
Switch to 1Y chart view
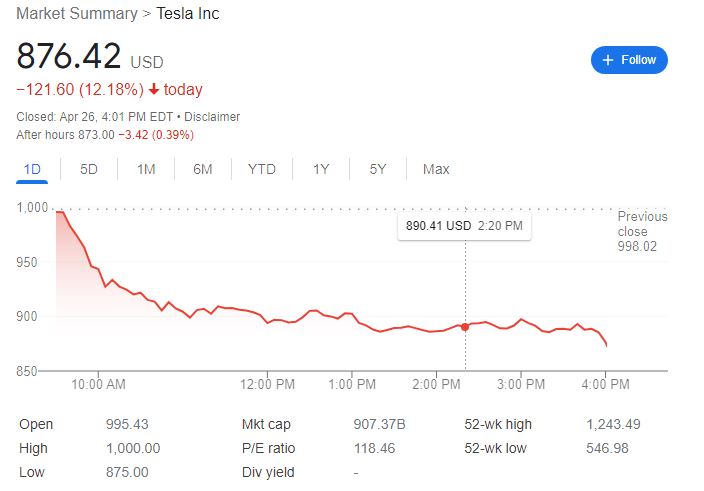coord(320,169)
